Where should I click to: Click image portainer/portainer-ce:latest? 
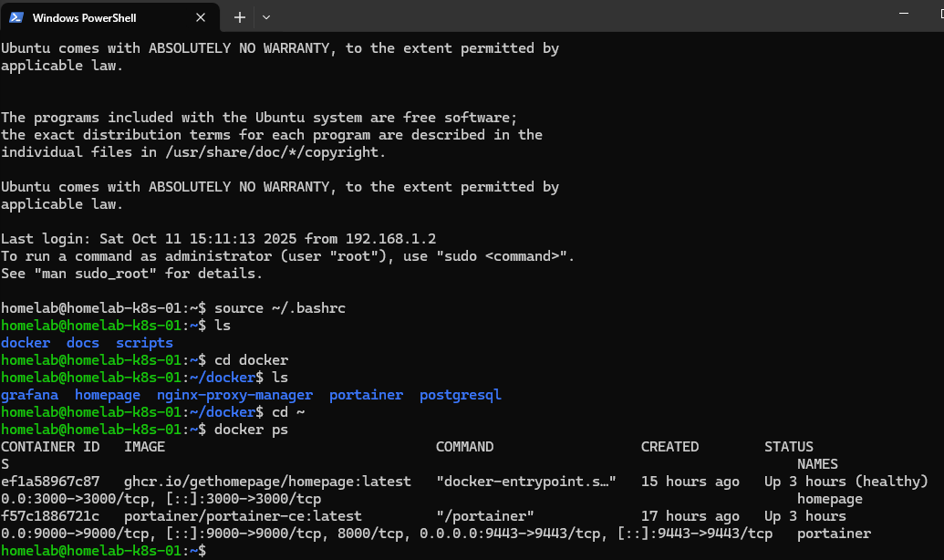pos(243,516)
